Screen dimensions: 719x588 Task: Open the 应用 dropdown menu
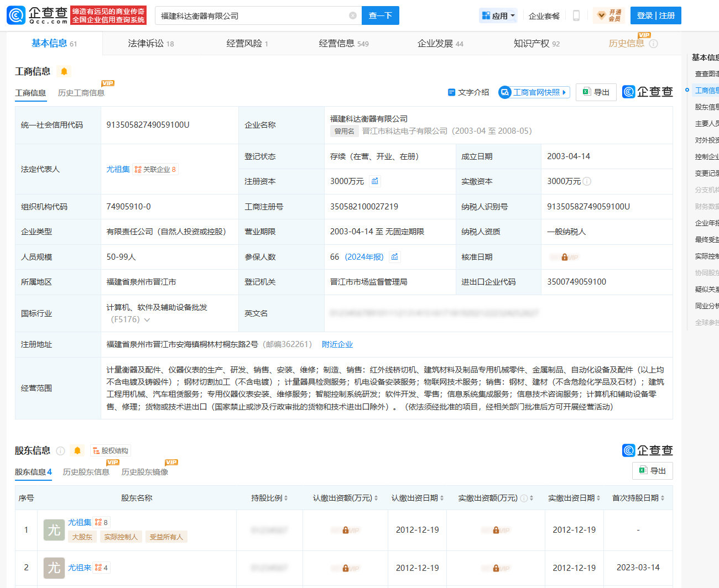click(499, 15)
